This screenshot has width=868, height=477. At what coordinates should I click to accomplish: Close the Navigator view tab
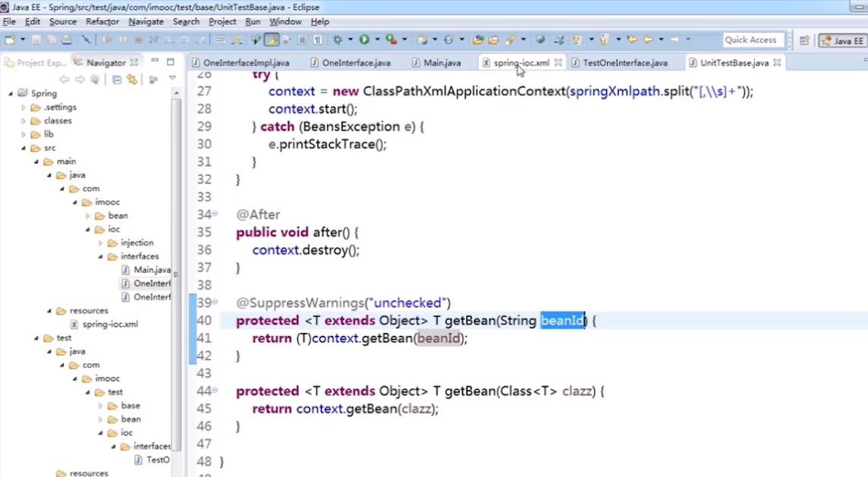coord(134,62)
